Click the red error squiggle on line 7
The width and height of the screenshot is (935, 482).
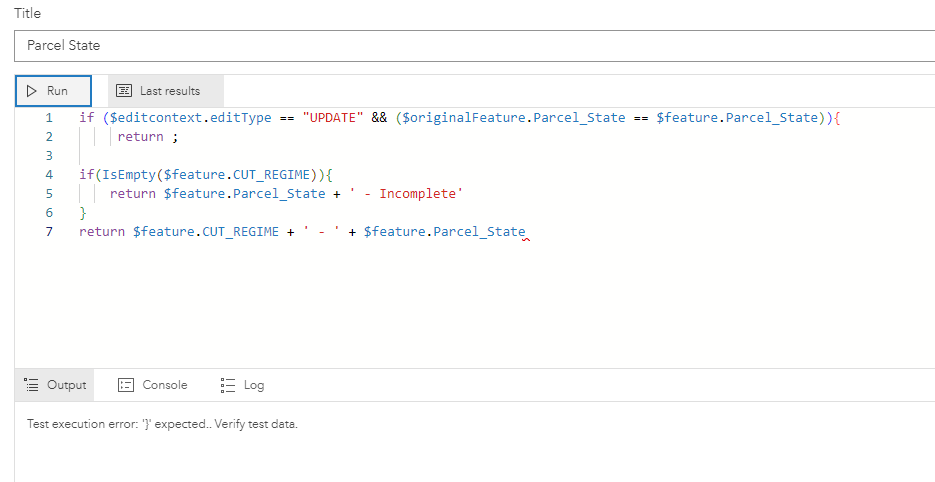525,238
